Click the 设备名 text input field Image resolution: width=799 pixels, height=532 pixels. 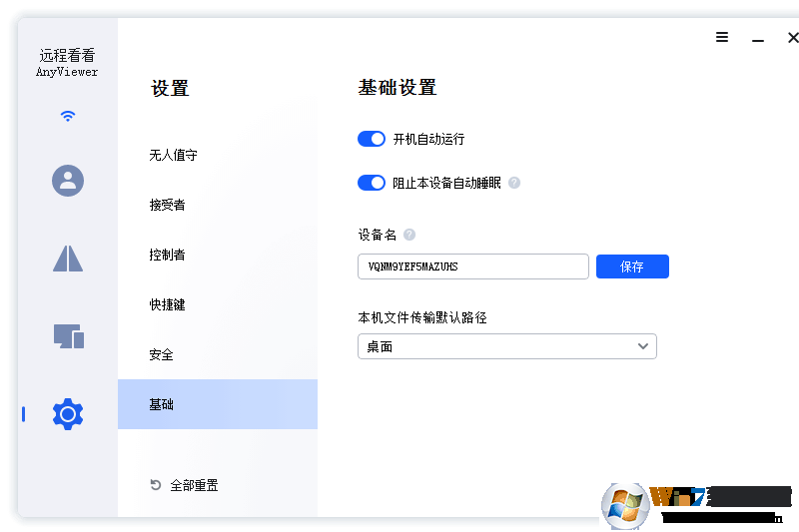pyautogui.click(x=472, y=266)
